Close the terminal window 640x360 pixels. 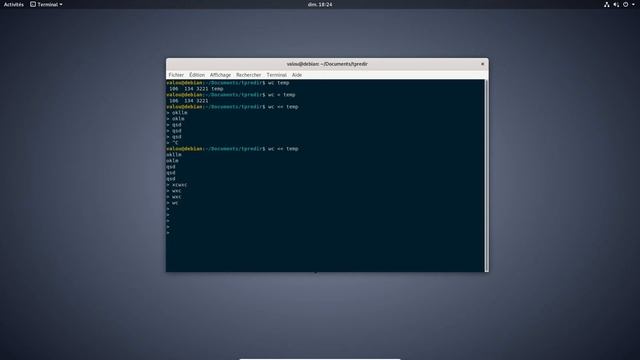point(482,64)
